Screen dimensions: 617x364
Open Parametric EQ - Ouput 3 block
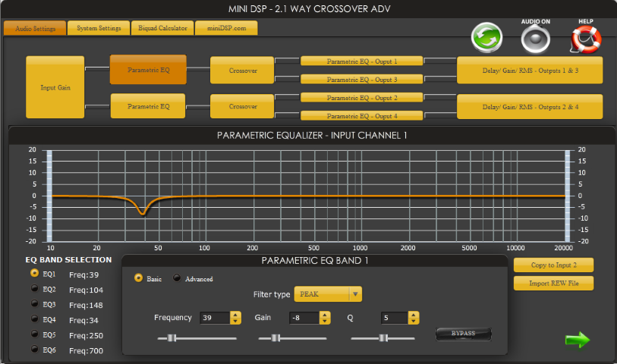361,79
